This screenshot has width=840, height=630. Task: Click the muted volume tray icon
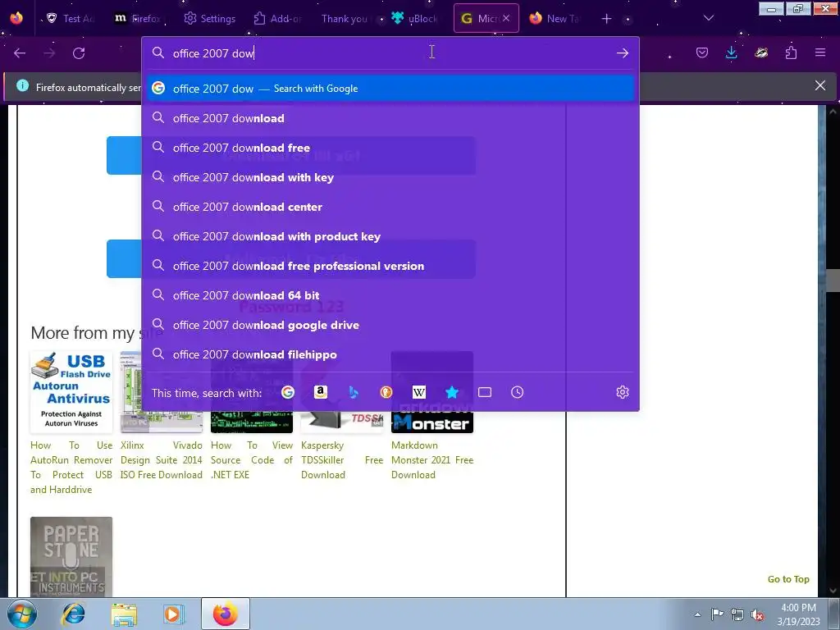tap(757, 614)
